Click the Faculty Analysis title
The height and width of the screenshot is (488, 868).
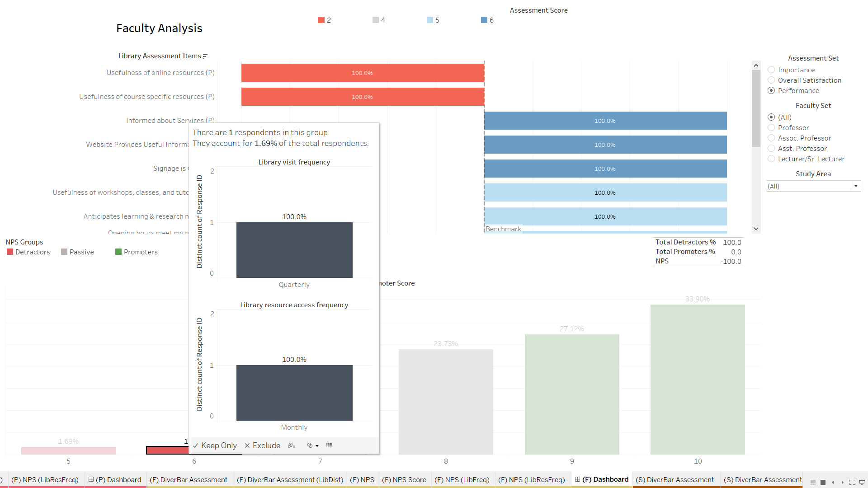point(159,28)
